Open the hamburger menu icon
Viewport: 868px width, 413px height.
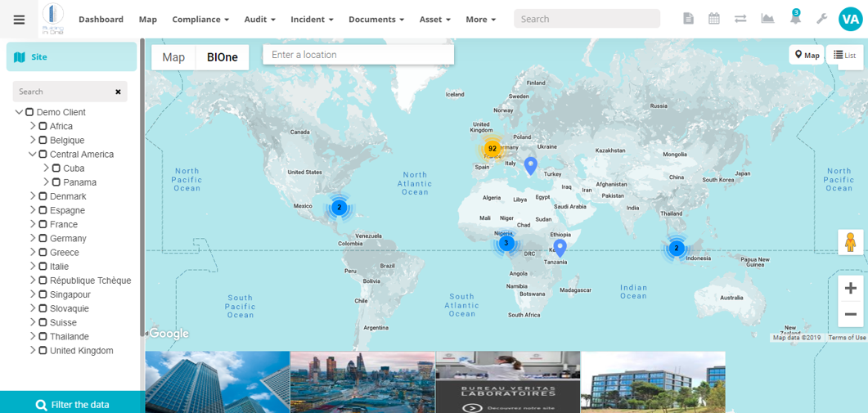pyautogui.click(x=19, y=19)
